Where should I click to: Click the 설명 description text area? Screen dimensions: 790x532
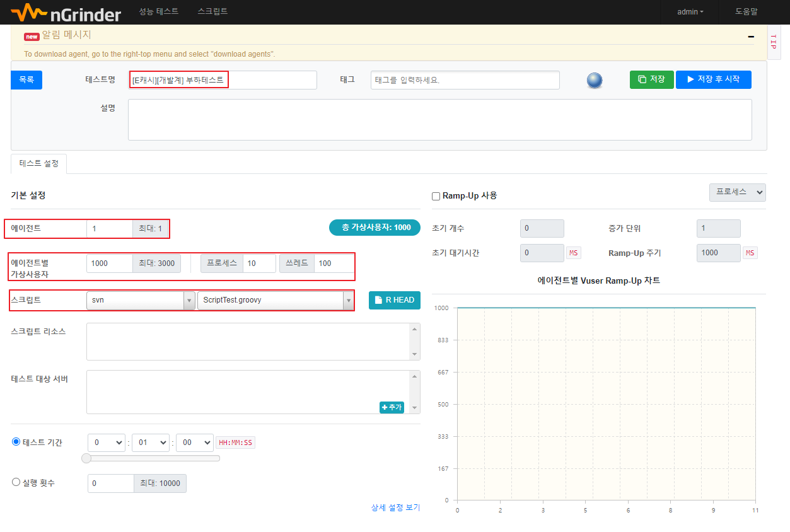440,120
